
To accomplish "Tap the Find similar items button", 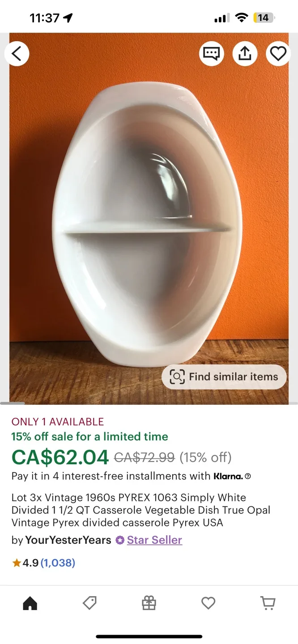I will 224,377.
